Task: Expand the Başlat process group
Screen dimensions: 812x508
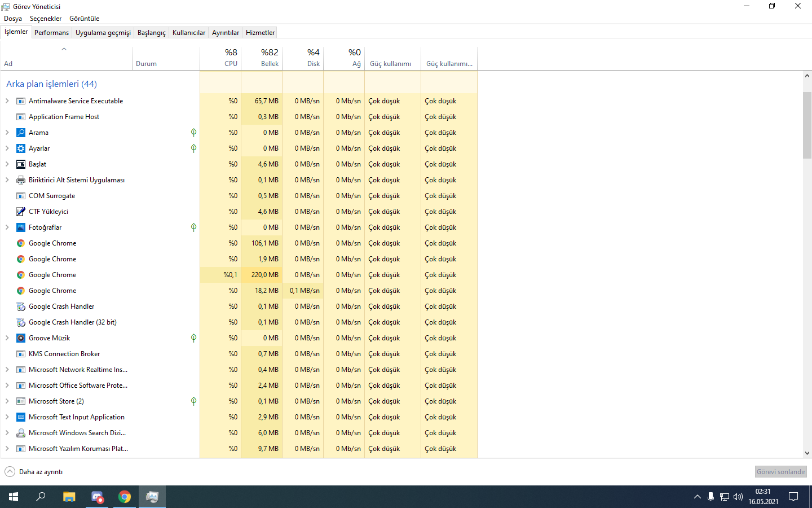Action: click(7, 164)
